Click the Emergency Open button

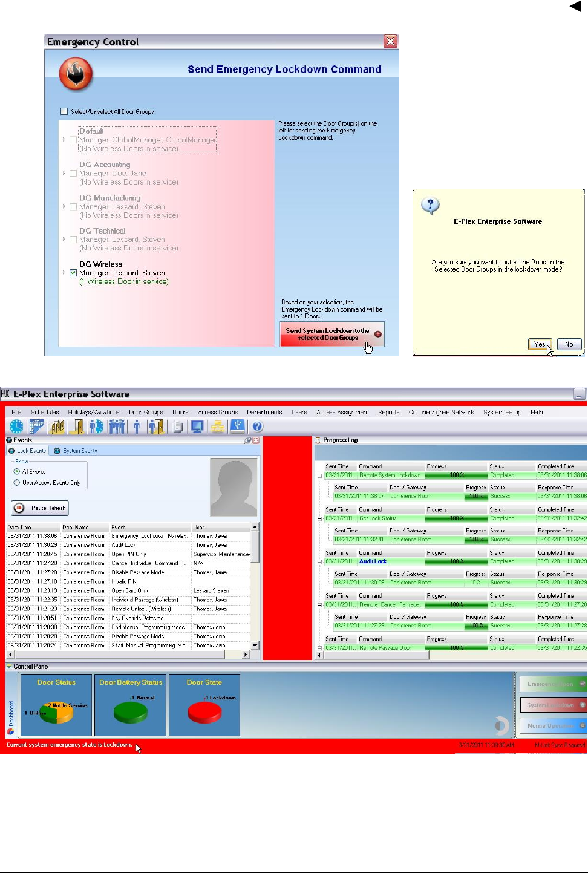553,684
